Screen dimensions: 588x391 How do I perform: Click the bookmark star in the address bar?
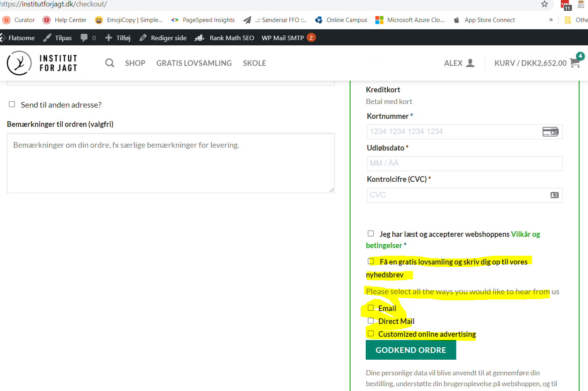(545, 5)
